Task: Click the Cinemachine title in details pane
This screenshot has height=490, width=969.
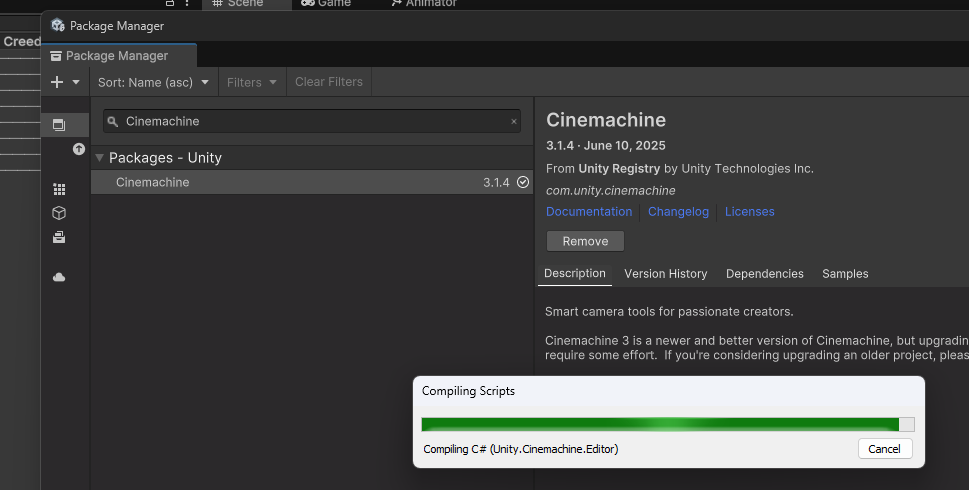Action: tap(606, 120)
